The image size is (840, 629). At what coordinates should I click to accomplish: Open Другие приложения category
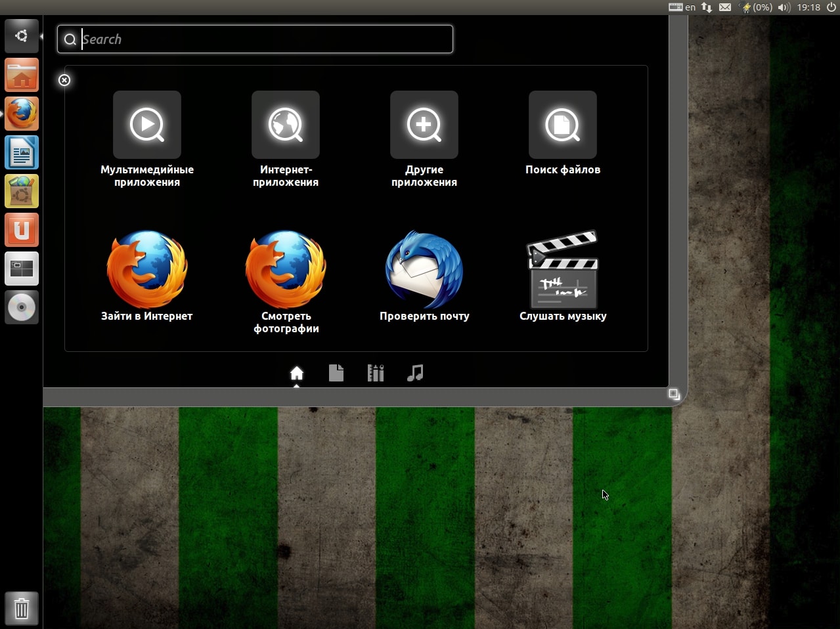[x=424, y=139]
